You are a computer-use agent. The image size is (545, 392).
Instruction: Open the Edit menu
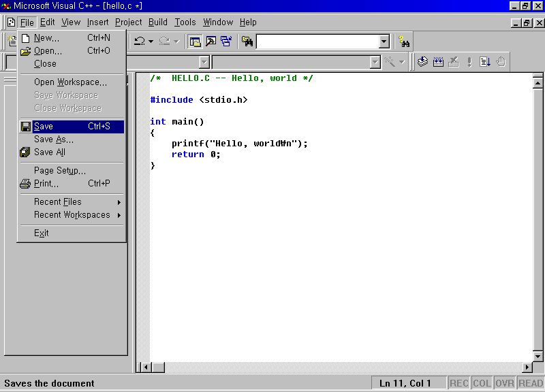tap(47, 22)
